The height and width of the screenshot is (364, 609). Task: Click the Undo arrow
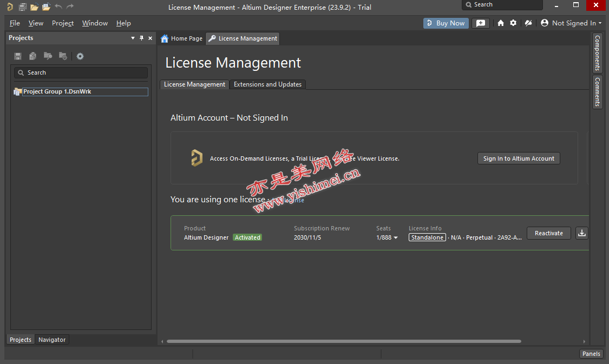[58, 6]
